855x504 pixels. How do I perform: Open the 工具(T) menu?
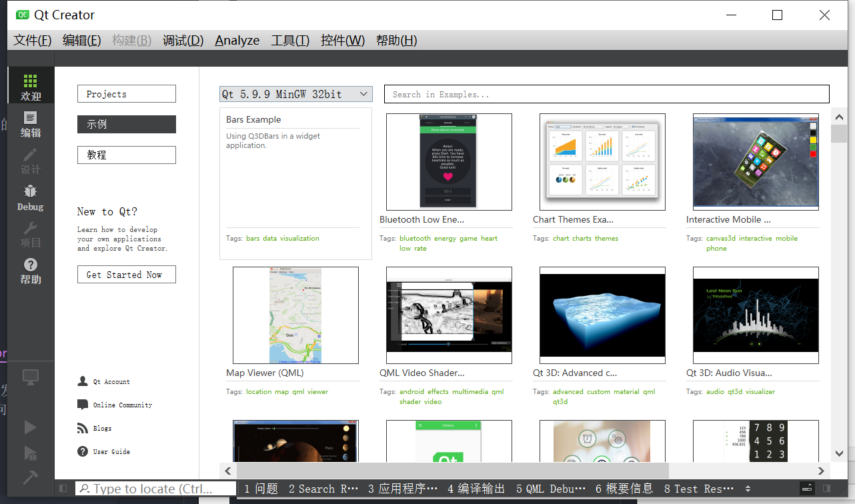(x=290, y=40)
